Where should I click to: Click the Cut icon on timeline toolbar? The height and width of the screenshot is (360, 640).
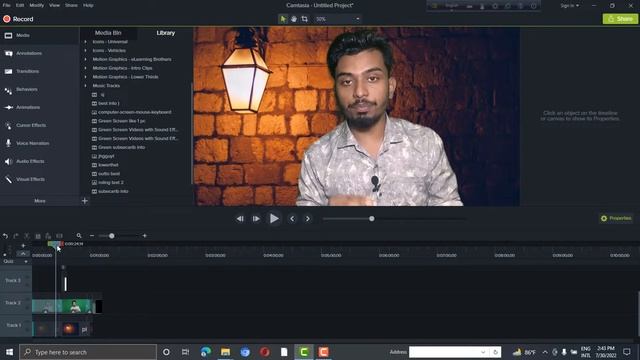(27, 236)
